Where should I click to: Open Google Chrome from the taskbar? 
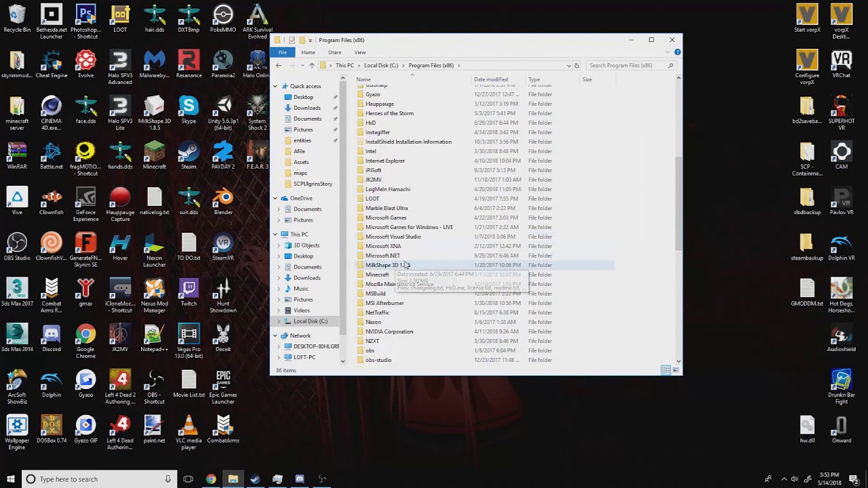click(x=211, y=479)
